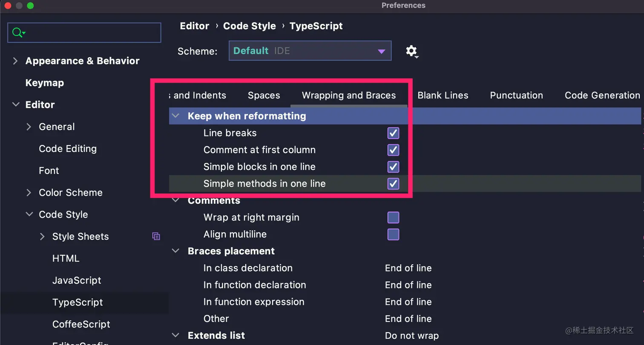
Task: Open the Tabs and Indents tab
Action: pos(198,95)
